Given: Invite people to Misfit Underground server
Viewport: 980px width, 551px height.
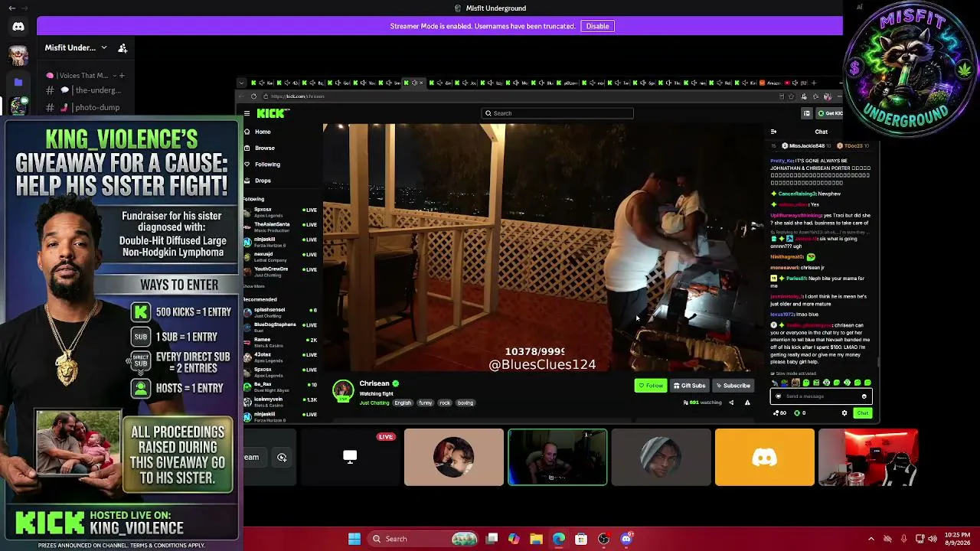Looking at the screenshot, I should [122, 47].
